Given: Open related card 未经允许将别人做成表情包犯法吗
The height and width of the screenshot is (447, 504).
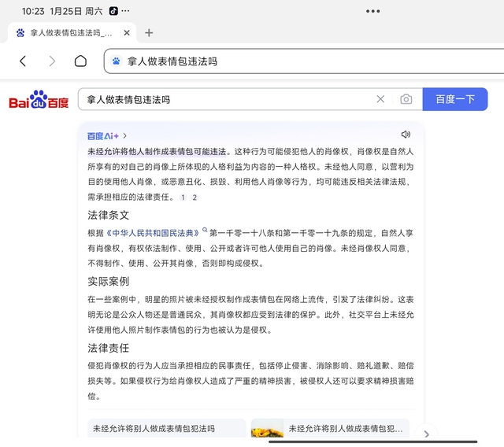Looking at the screenshot, I should (x=165, y=429).
